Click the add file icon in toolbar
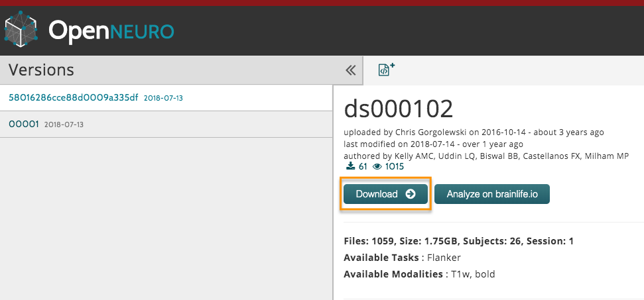This screenshot has height=300, width=644. (x=386, y=70)
